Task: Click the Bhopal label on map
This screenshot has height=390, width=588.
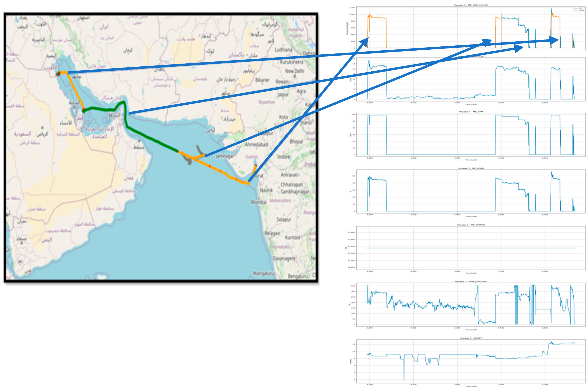Action: [x=296, y=141]
